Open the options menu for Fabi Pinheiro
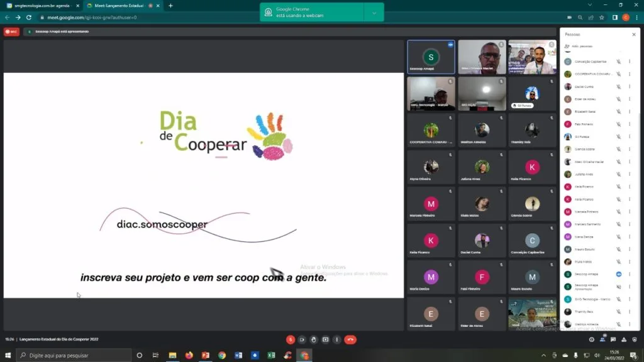Screen dimensions: 644x362 pyautogui.click(x=630, y=124)
